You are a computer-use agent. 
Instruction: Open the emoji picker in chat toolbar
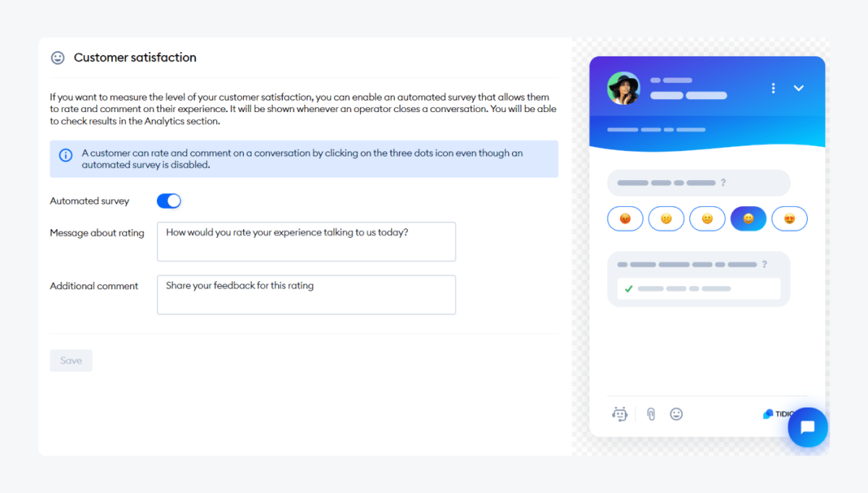(x=676, y=413)
